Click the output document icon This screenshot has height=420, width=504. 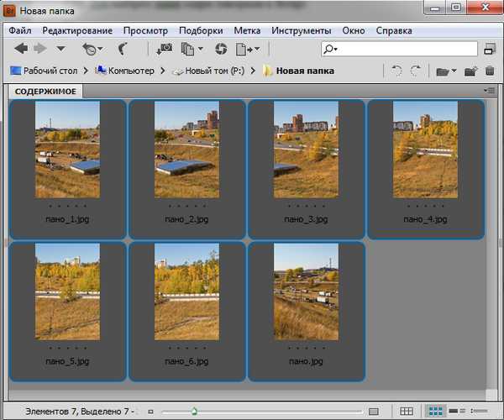tap(244, 50)
